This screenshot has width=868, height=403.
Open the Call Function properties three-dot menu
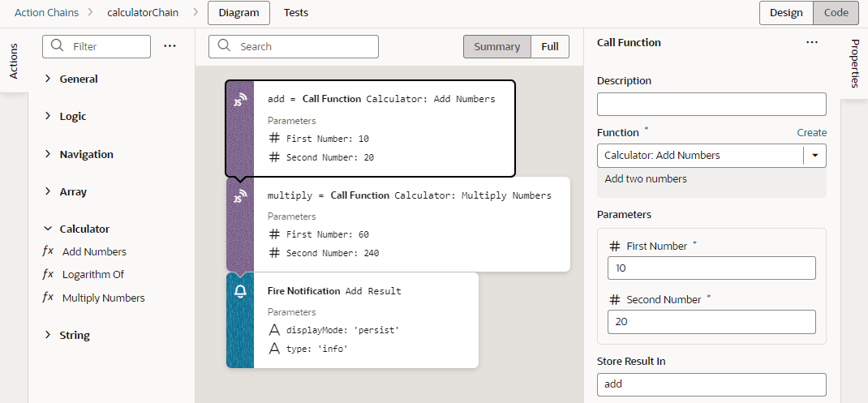click(x=812, y=43)
